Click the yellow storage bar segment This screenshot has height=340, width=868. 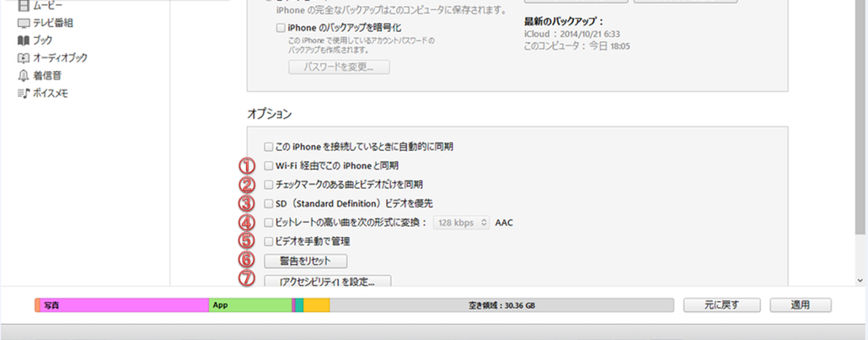[x=317, y=305]
